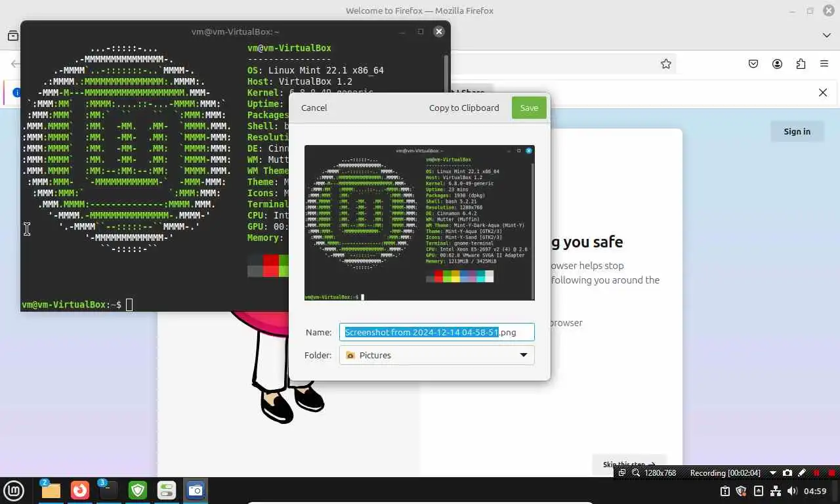The width and height of the screenshot is (840, 504).
Task: Click the Recording [00:02:04] timer label
Action: click(x=725, y=472)
